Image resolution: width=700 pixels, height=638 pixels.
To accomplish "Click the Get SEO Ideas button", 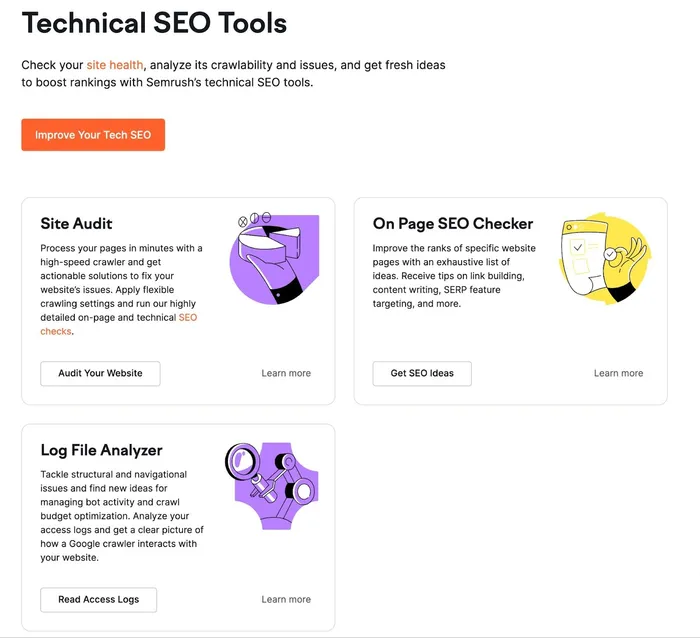I will point(422,373).
